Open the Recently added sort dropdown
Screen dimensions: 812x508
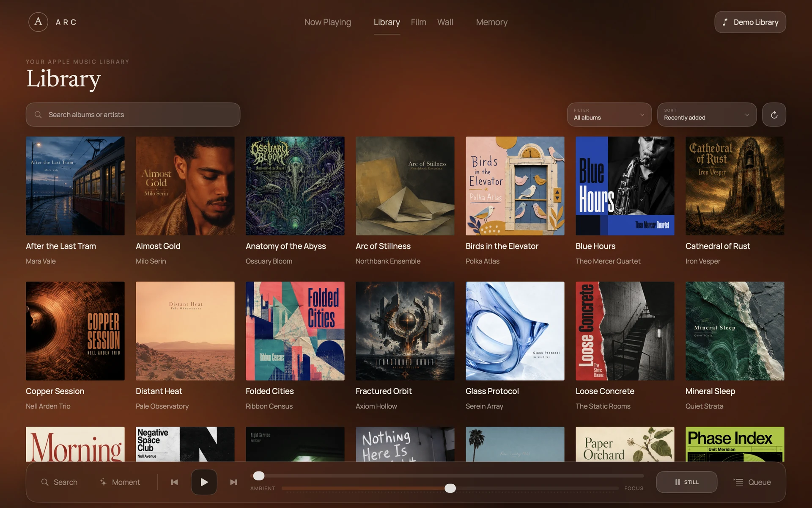pos(707,115)
